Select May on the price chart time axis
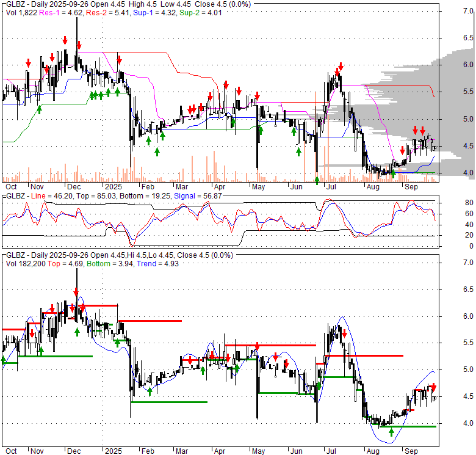476x455 pixels. [258, 187]
